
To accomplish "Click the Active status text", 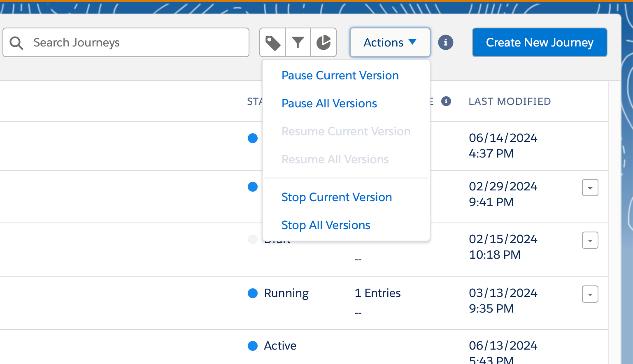I will point(280,346).
